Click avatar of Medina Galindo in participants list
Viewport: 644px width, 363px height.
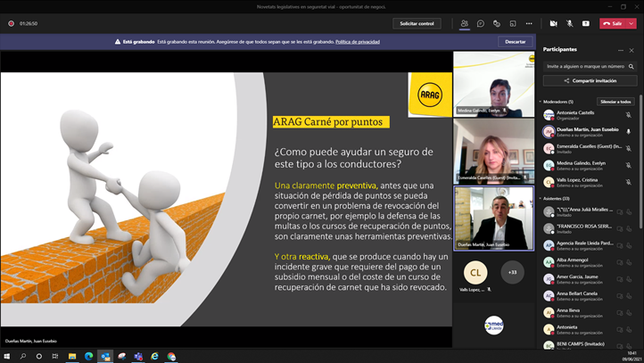(x=549, y=166)
